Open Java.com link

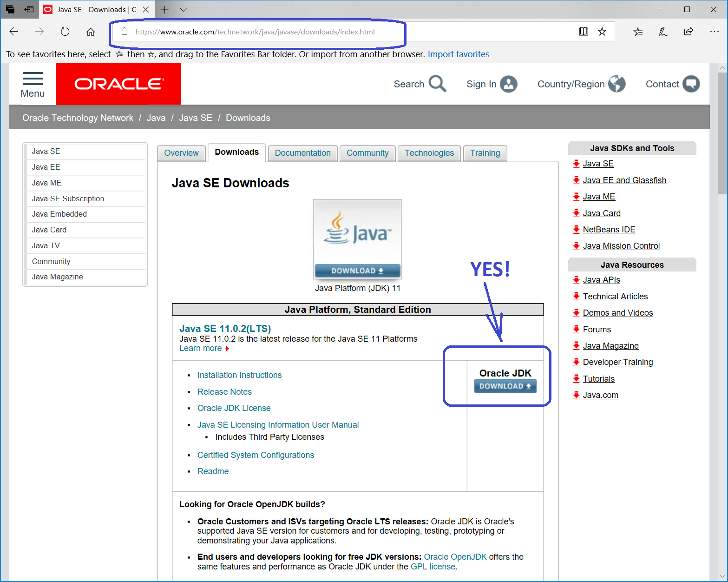600,395
